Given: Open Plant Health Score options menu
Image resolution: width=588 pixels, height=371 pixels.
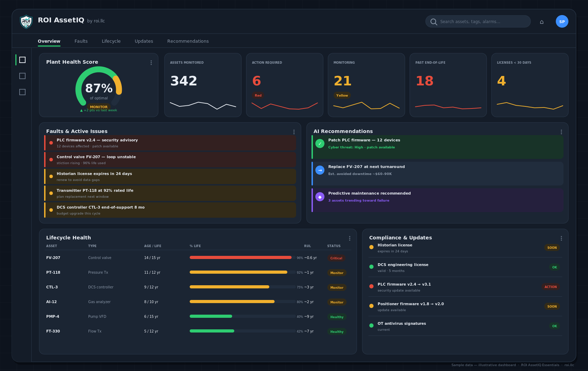Looking at the screenshot, I should [151, 63].
